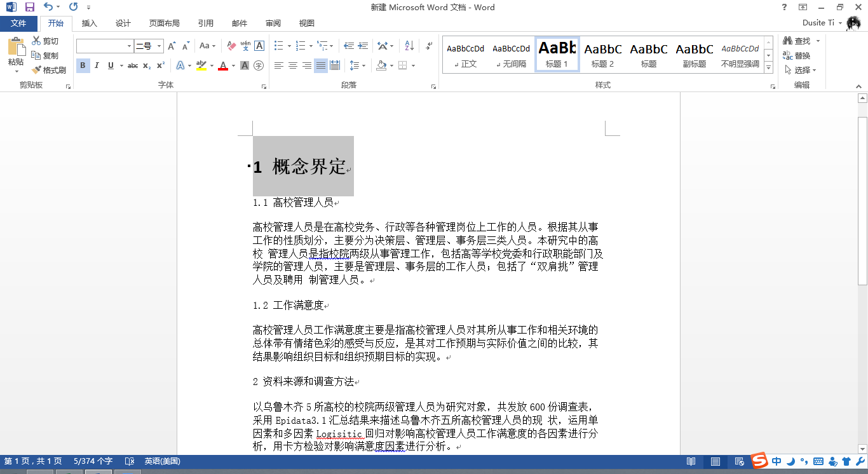Switch to the Insert (插入) tab
The height and width of the screenshot is (474, 868).
click(x=90, y=24)
